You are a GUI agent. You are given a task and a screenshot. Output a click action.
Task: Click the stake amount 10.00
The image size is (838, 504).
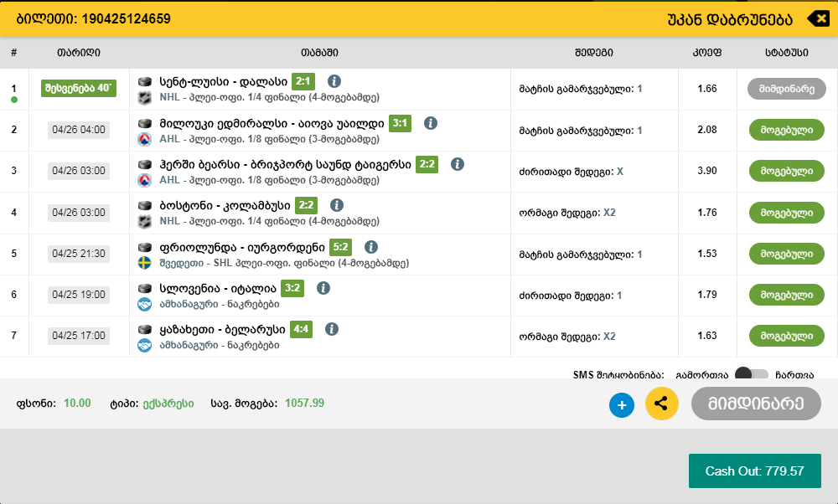77,403
